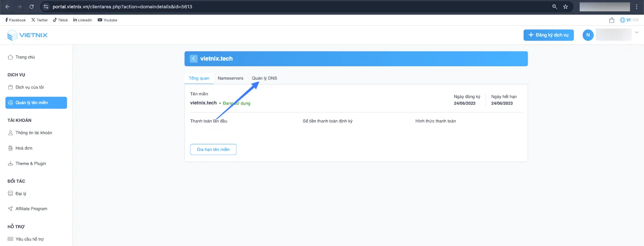Switch to the Nameservers tab

coord(230,78)
